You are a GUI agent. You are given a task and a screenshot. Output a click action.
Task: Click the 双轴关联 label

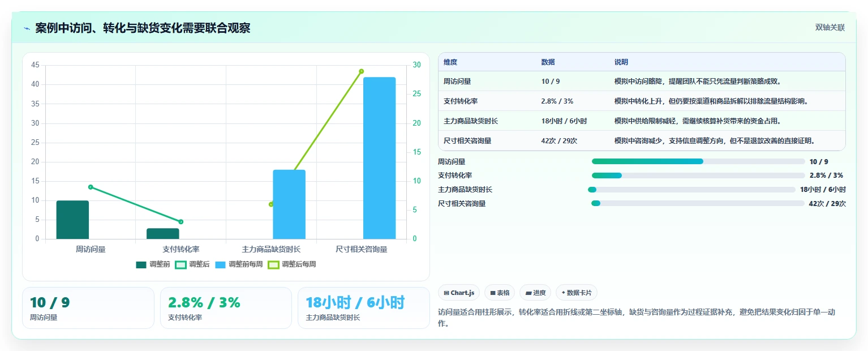(830, 28)
